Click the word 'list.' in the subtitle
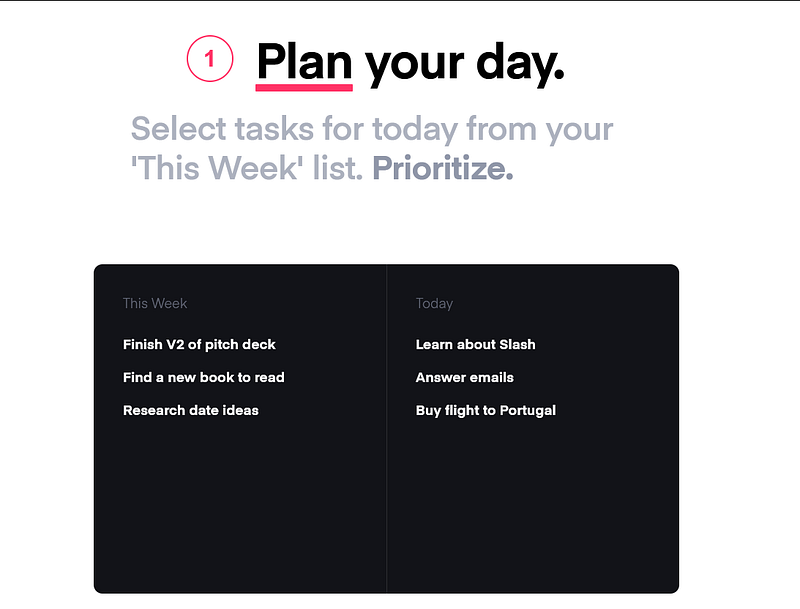Screen dimensions: 800x609 click(338, 168)
